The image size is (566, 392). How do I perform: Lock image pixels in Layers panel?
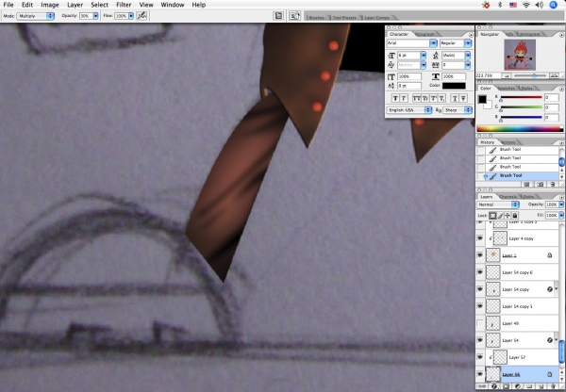pyautogui.click(x=500, y=215)
